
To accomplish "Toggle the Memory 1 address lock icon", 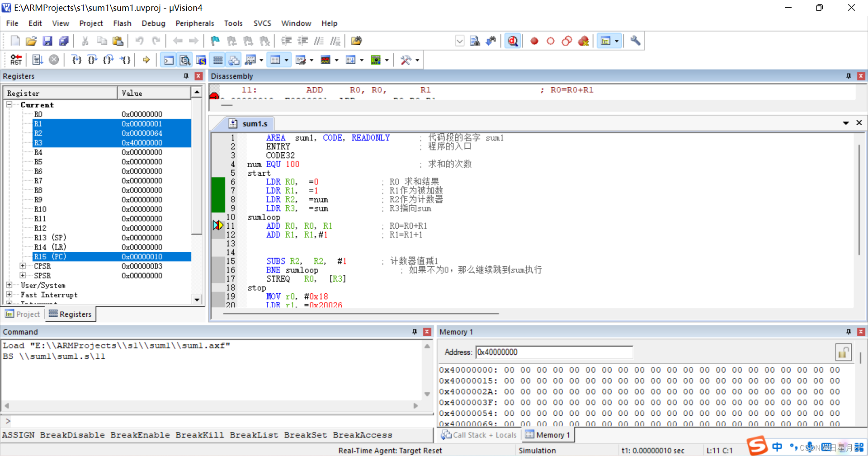I will click(843, 352).
